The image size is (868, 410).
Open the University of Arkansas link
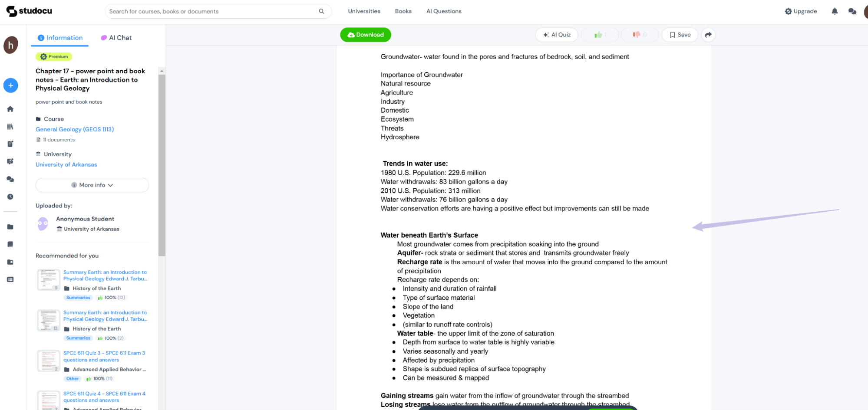[66, 164]
